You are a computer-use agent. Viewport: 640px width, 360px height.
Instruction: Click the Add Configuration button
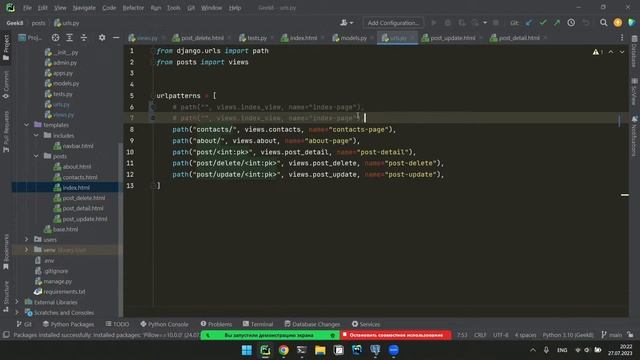pos(393,23)
